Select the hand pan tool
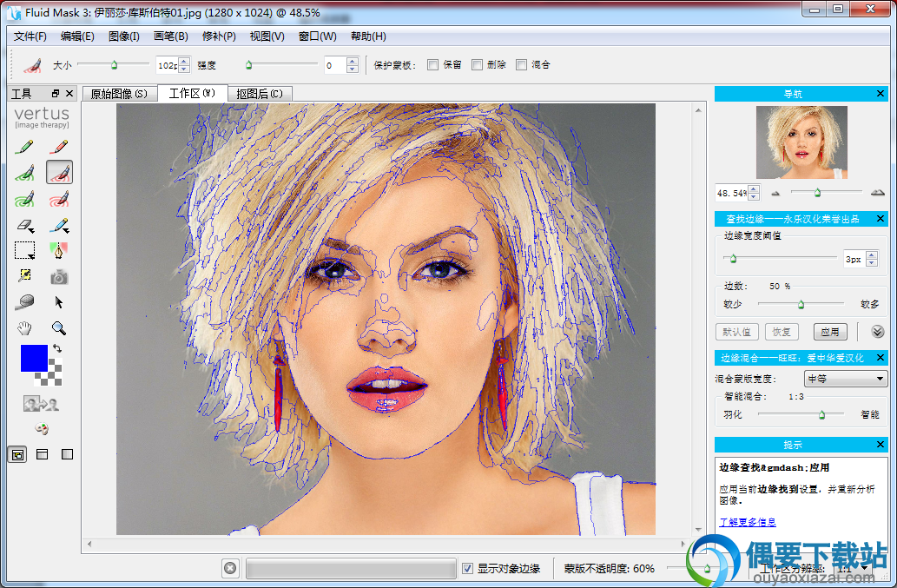Image resolution: width=897 pixels, height=588 pixels. point(24,327)
